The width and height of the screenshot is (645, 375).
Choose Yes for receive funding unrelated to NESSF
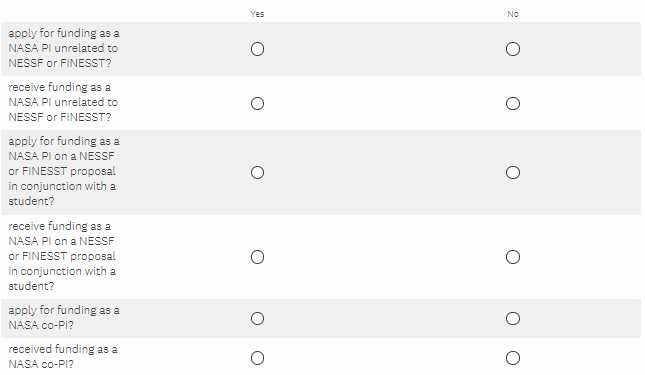click(258, 103)
